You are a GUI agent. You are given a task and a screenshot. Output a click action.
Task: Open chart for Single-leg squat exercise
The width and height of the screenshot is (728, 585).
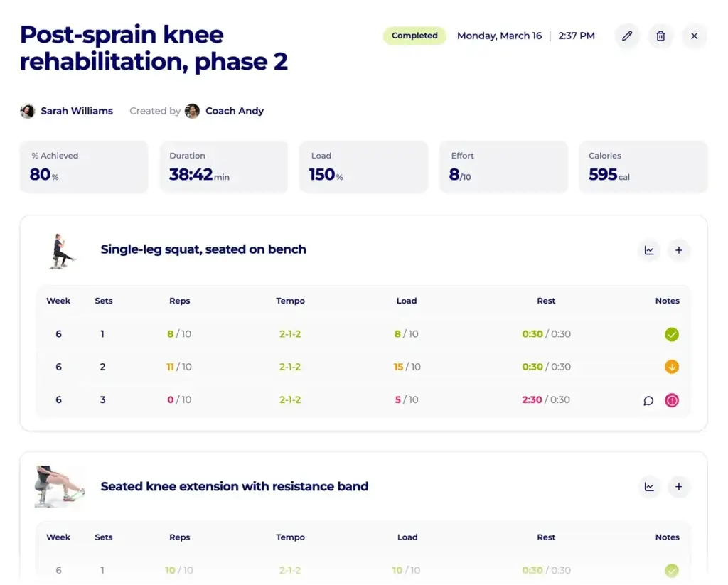click(649, 250)
